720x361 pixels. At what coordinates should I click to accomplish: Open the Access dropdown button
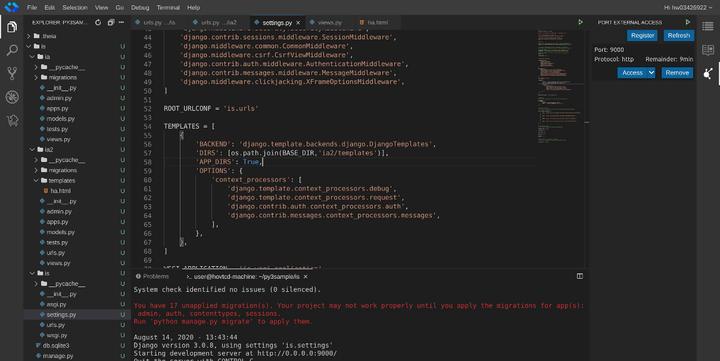636,73
